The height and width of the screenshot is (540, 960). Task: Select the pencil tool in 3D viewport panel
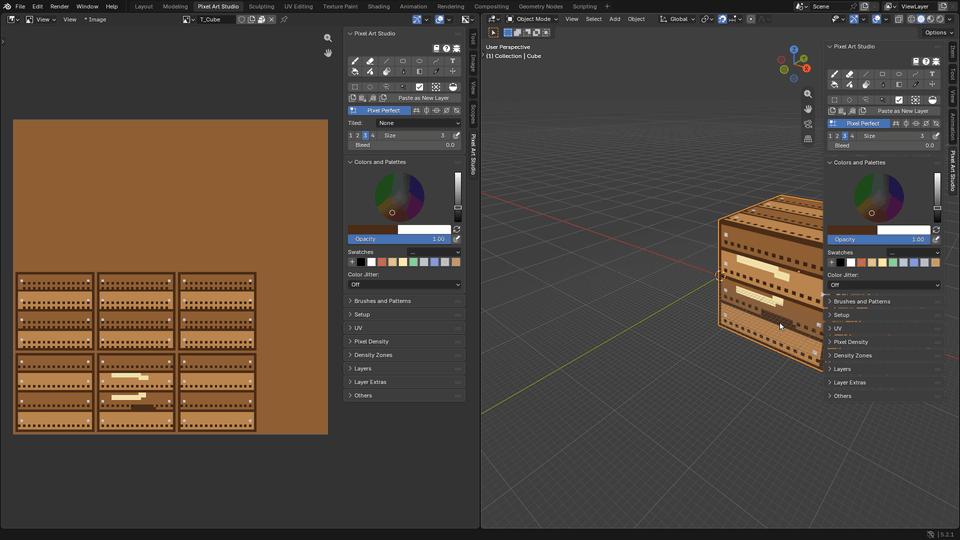(834, 74)
